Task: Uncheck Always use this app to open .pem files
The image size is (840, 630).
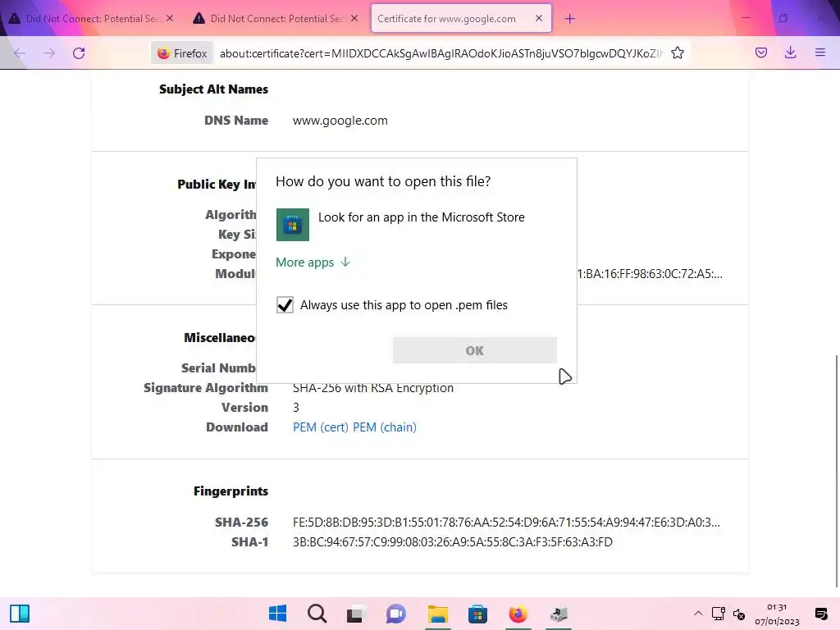Action: tap(285, 305)
